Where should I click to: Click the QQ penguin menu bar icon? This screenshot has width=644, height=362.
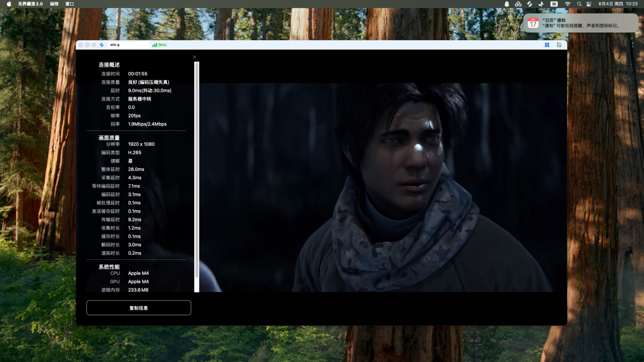[507, 4]
